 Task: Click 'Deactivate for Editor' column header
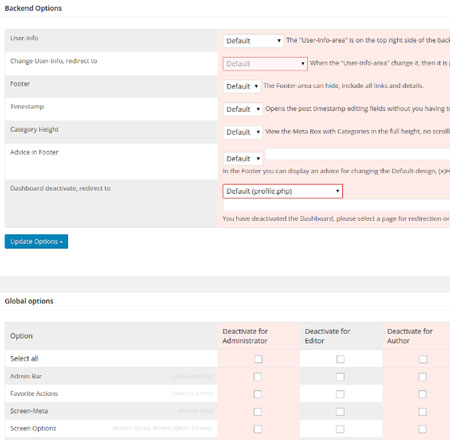pos(327,336)
